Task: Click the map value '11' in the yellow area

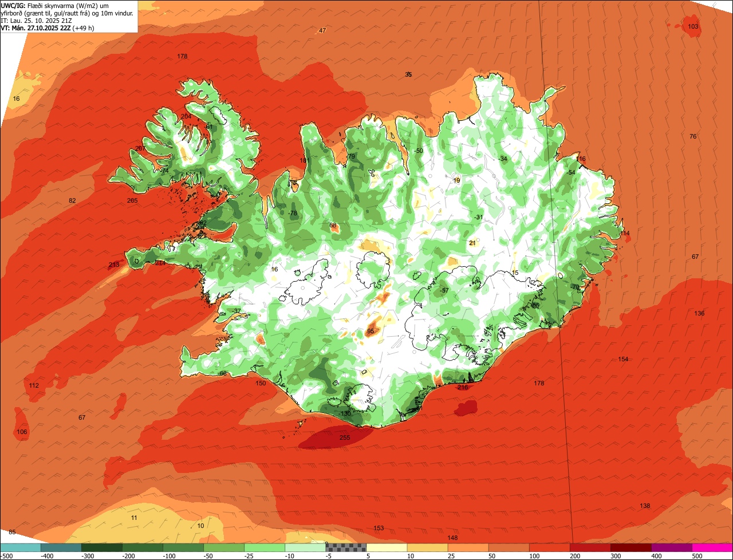Action: [134, 518]
